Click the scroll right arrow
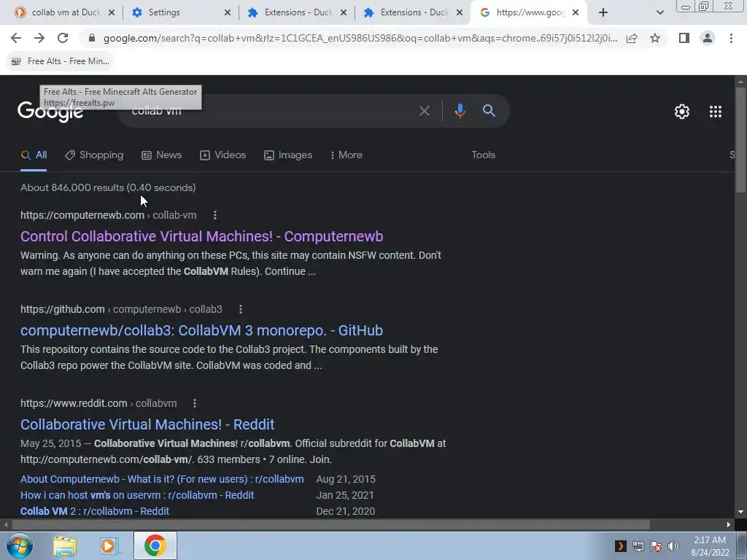This screenshot has width=747, height=560. pyautogui.click(x=729, y=525)
